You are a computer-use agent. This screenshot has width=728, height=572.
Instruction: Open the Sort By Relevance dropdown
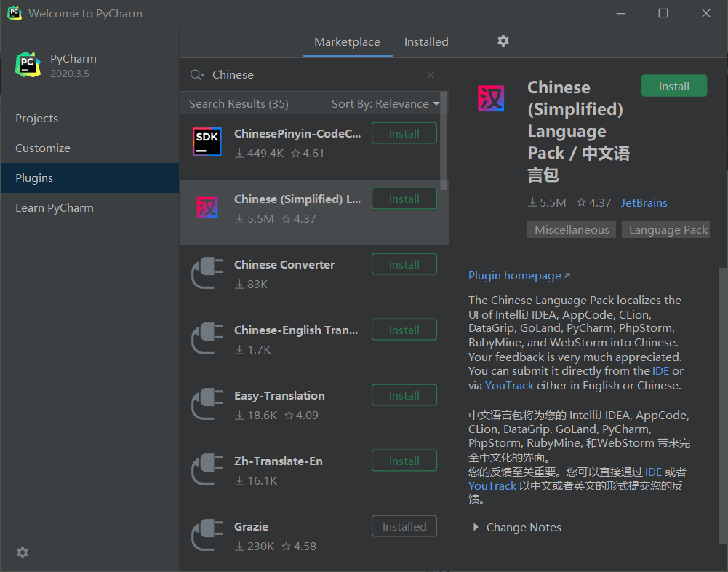tap(385, 103)
